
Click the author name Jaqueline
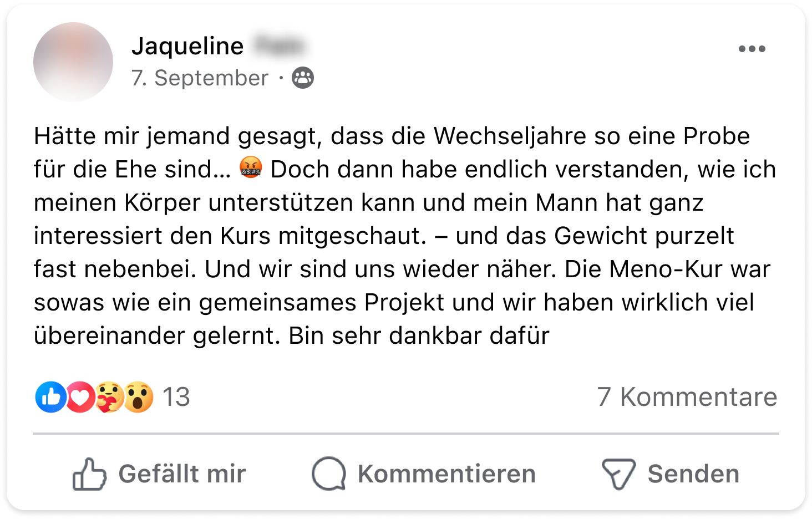point(187,46)
